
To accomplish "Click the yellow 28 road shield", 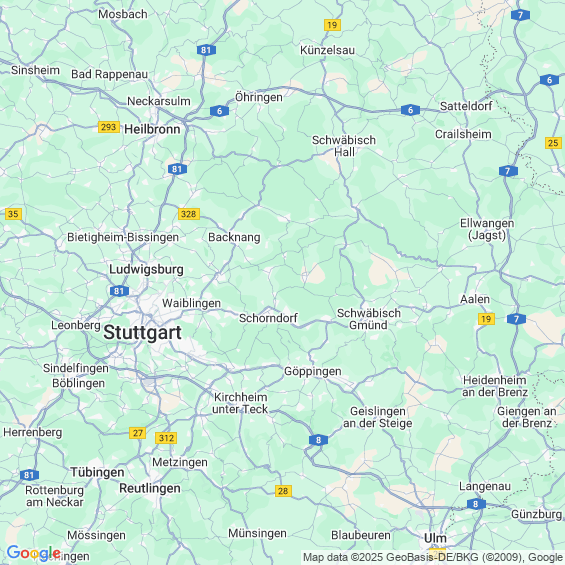I will click(x=283, y=491).
